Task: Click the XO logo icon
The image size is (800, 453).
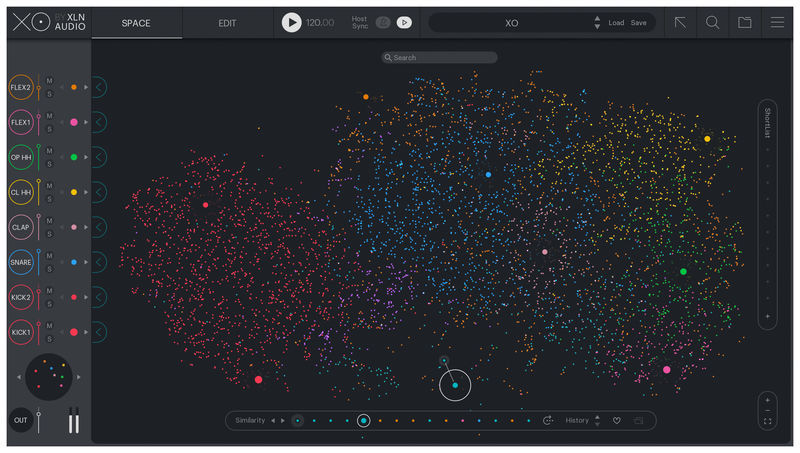Action: pos(31,22)
